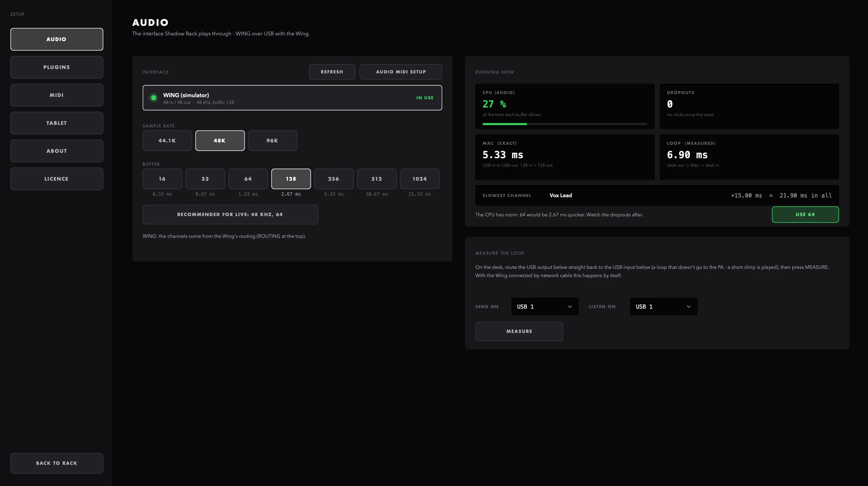Choose buffer size 256

[334, 179]
